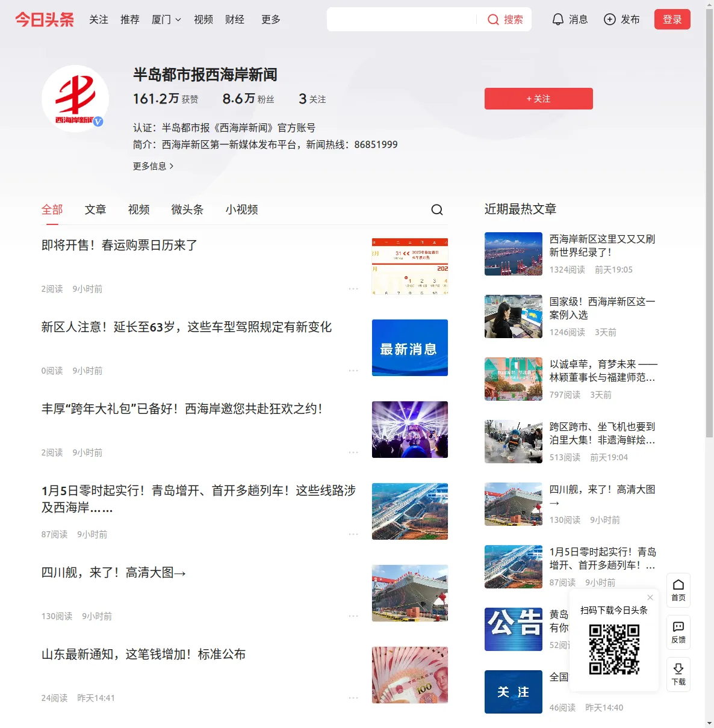Open hot article 国家级！西海岸新区这一案例入选
714x728 pixels.
[602, 308]
